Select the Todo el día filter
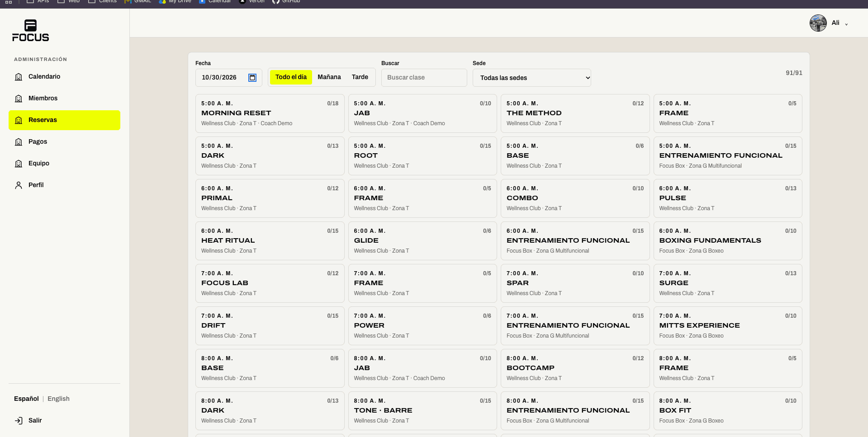Image resolution: width=868 pixels, height=437 pixels. (x=291, y=77)
